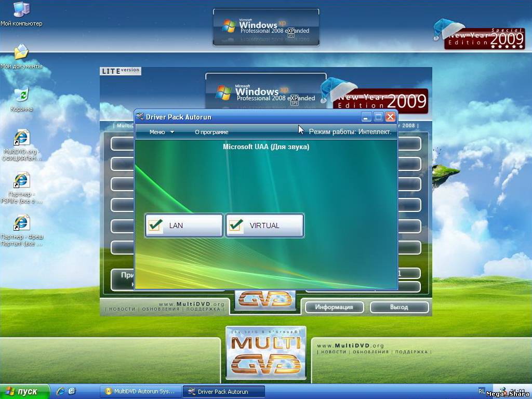
Task: Launch Internet Explorer from quick launch
Action: [60, 391]
